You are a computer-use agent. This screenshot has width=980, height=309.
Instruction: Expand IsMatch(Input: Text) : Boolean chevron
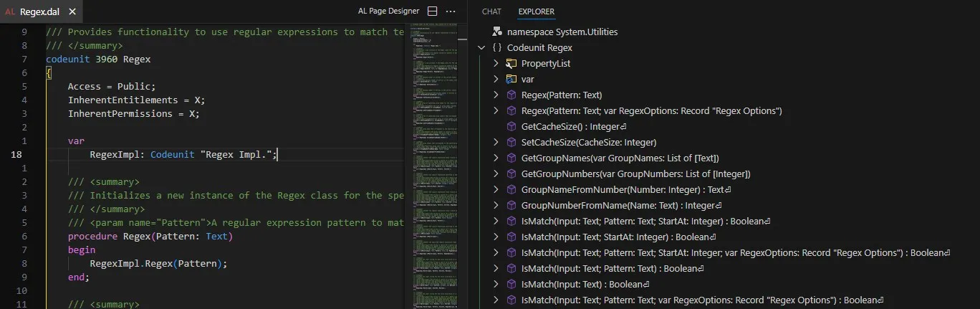[x=495, y=284]
